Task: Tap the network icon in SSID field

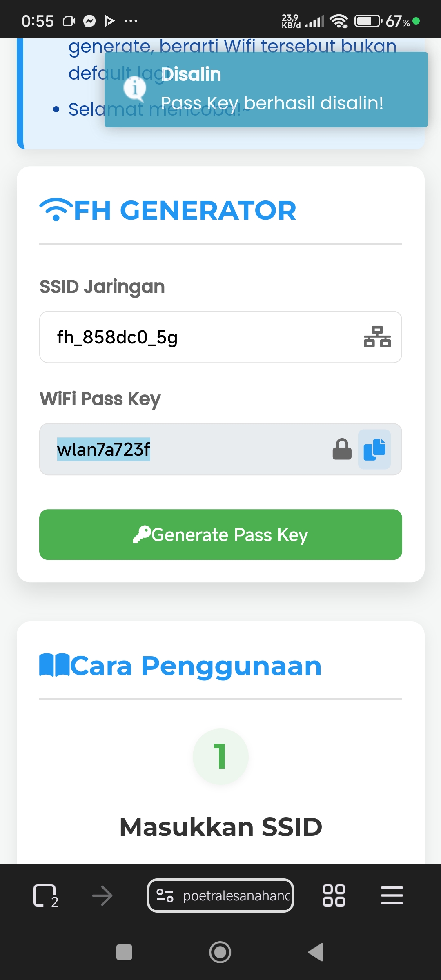Action: click(x=377, y=337)
